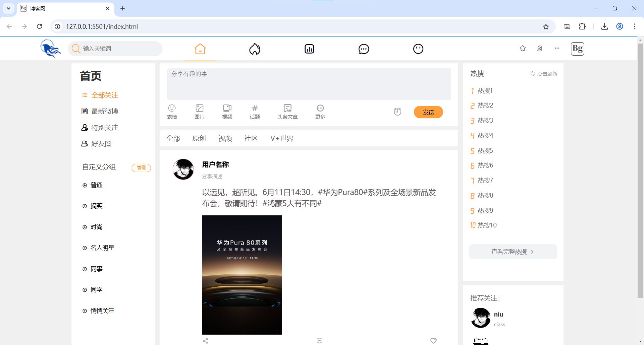Toggle the like heart on the Pura 80 post
The image size is (644, 345).
(x=433, y=341)
